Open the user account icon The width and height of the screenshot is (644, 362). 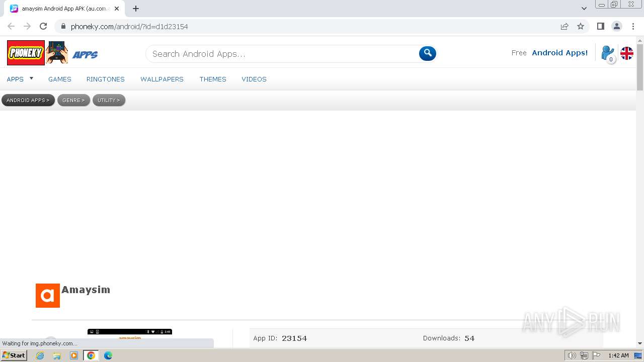pyautogui.click(x=608, y=53)
